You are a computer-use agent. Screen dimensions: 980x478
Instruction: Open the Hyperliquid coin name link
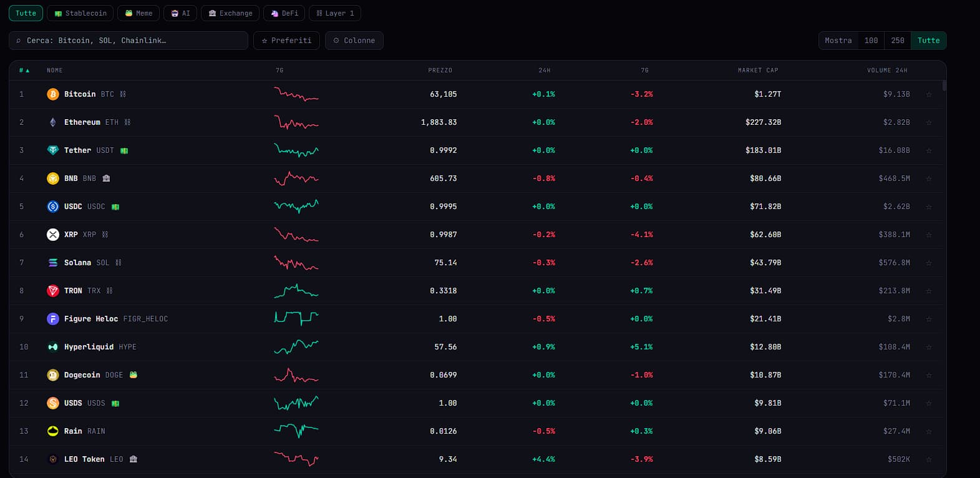(89, 347)
